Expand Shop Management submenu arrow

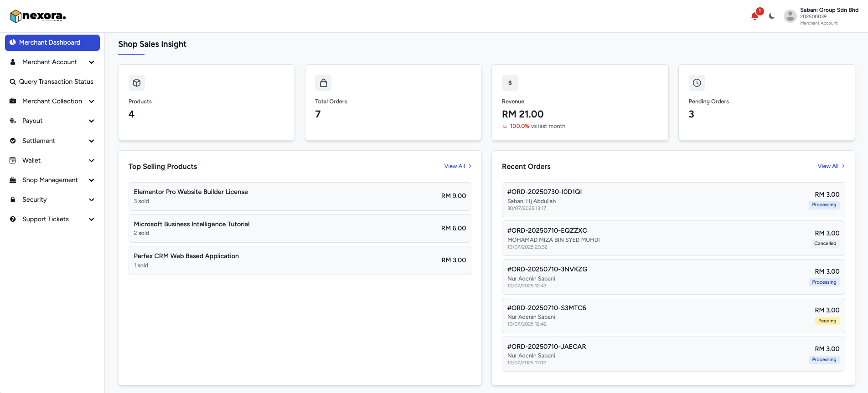click(92, 180)
